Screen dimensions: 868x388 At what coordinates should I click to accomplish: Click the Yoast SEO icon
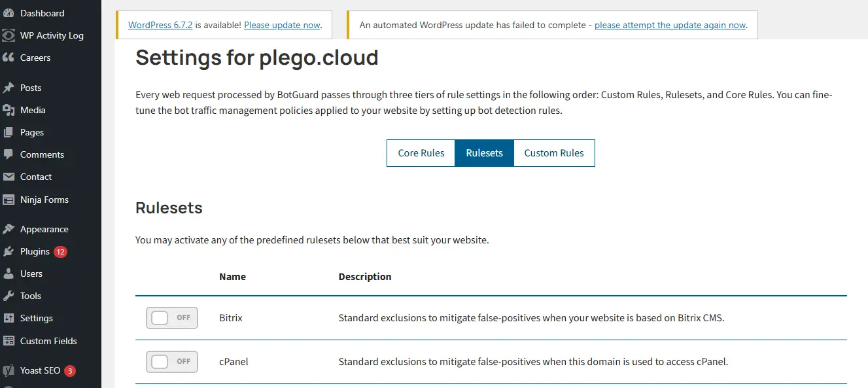pyautogui.click(x=9, y=370)
